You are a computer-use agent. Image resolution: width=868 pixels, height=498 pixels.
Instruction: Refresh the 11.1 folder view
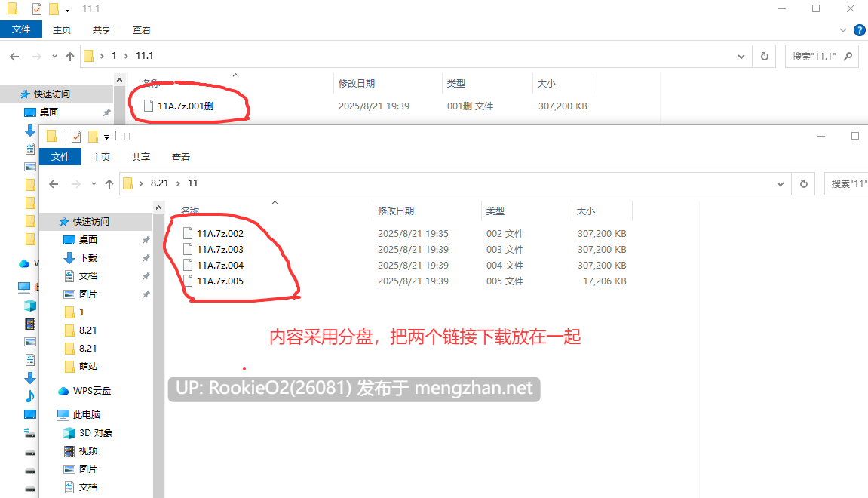[765, 56]
